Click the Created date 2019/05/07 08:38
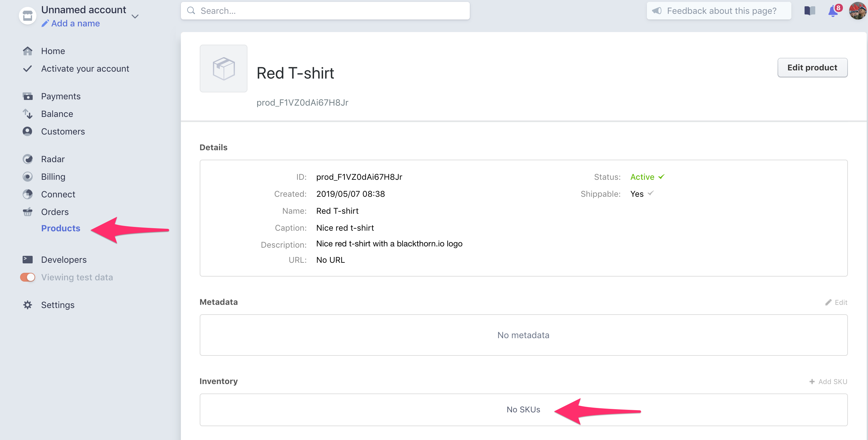This screenshot has width=868, height=440. pyautogui.click(x=350, y=194)
